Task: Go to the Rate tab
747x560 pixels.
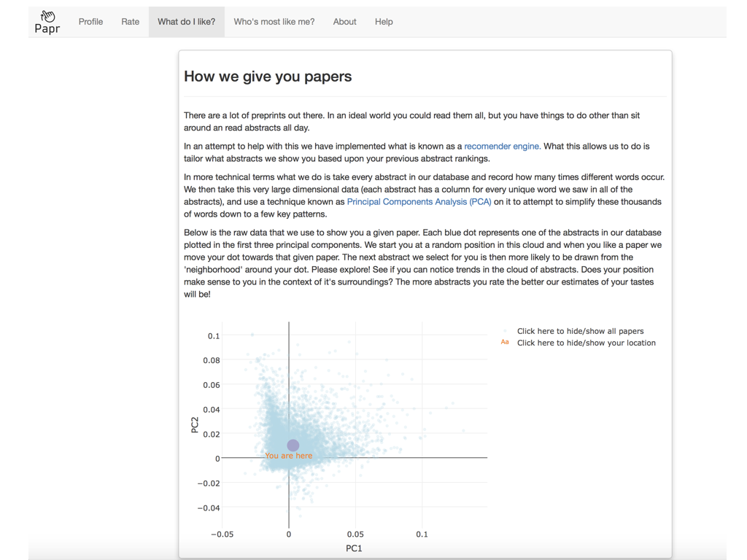Action: pyautogui.click(x=130, y=22)
